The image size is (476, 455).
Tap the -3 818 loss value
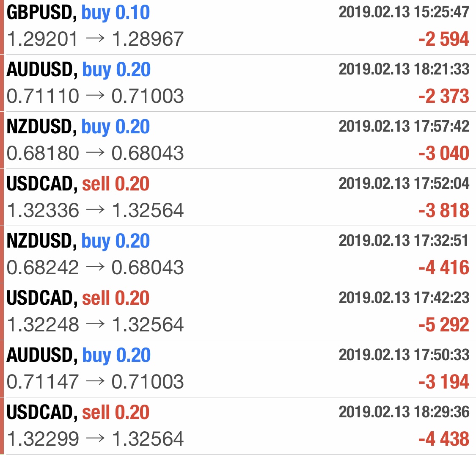443,211
